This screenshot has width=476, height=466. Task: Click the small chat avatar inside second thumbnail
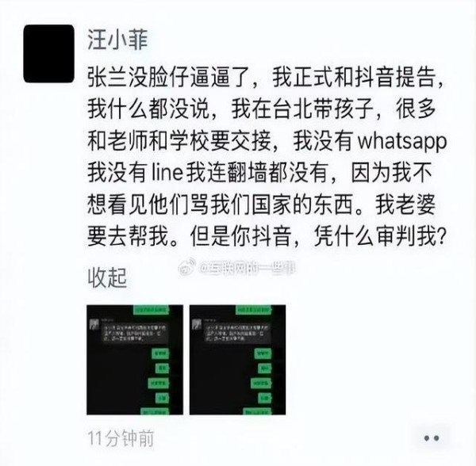pyautogui.click(x=197, y=325)
